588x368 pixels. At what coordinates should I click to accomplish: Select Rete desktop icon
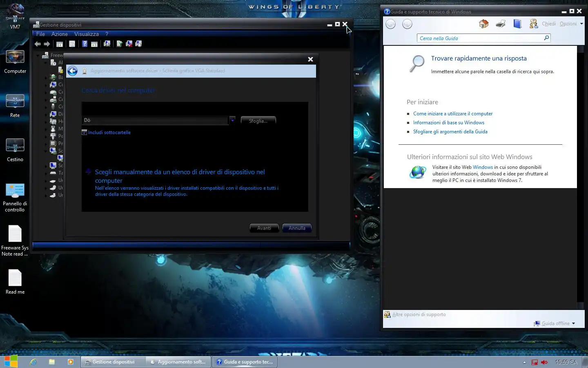[x=15, y=105]
